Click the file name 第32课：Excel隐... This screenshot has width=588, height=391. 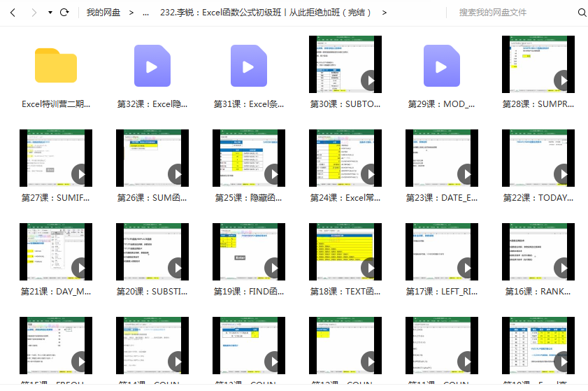(152, 104)
